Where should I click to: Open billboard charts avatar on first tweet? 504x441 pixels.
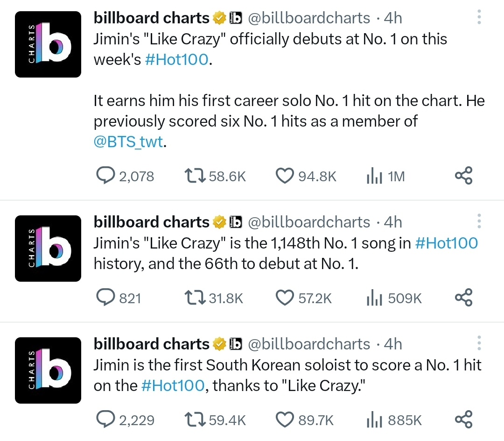point(48,44)
